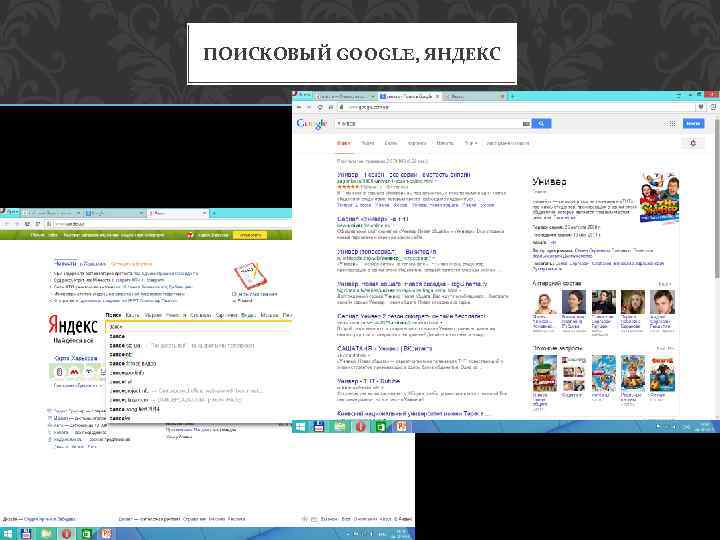Screen dimensions: 720x540
Task: Select Поиск tab above Yandex search box
Action: 113,315
